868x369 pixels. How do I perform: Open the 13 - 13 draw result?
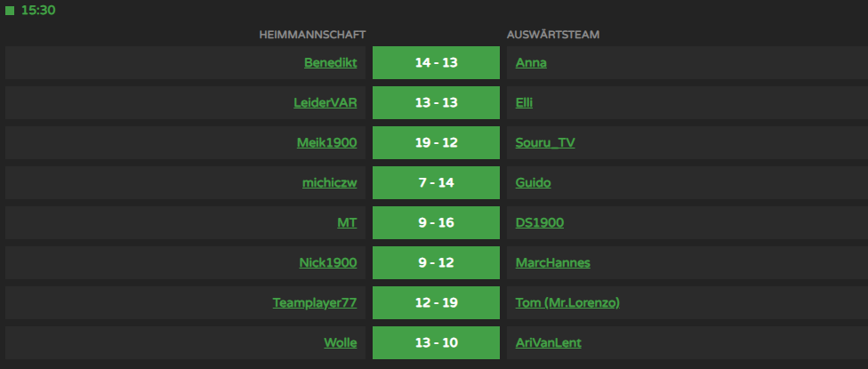[x=436, y=102]
